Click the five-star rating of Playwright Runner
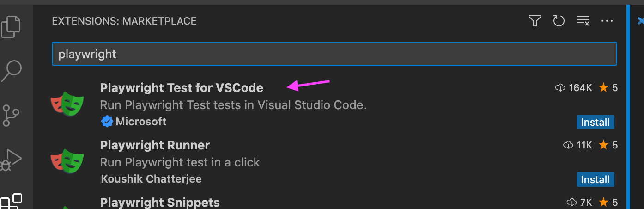The width and height of the screenshot is (644, 209). [608, 145]
